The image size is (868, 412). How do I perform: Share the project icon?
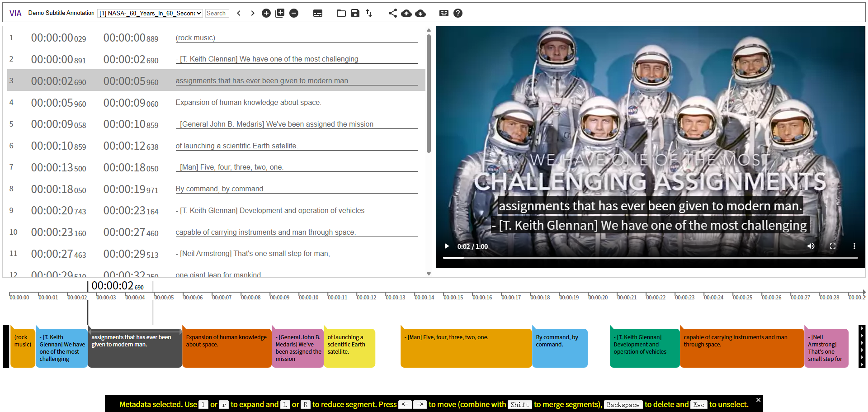coord(393,13)
